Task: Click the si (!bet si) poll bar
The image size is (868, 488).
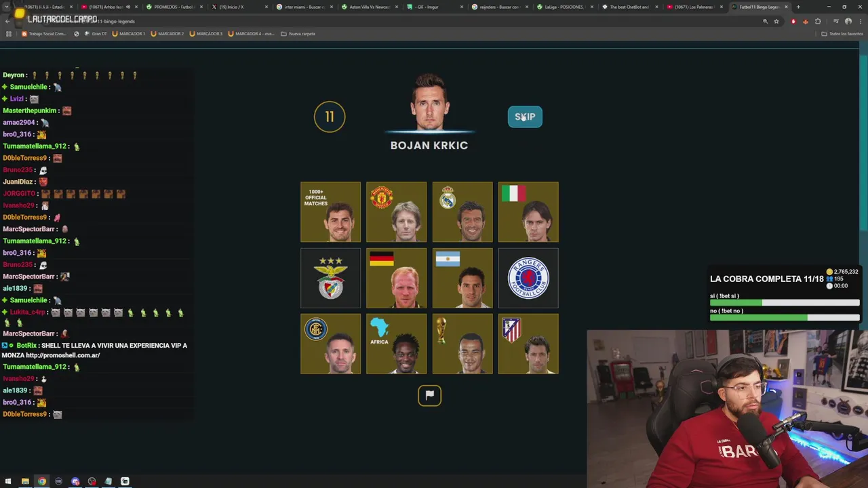Action: pyautogui.click(x=785, y=303)
